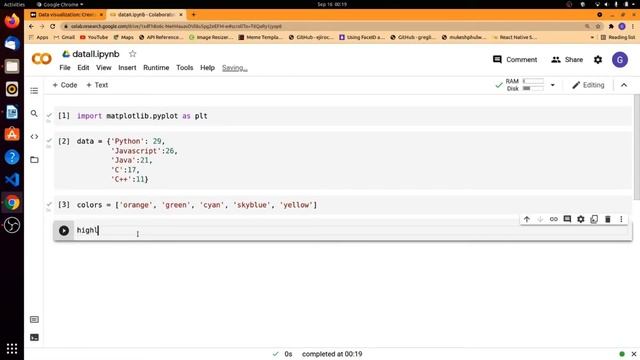The height and width of the screenshot is (360, 640).
Task: Open the Runtime menu
Action: (x=156, y=68)
